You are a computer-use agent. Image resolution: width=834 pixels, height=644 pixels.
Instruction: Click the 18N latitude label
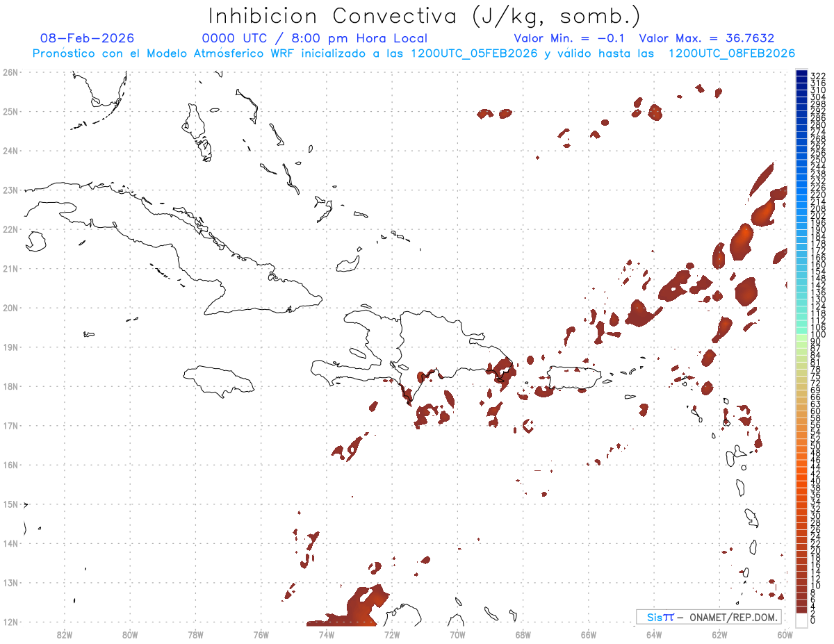click(10, 386)
